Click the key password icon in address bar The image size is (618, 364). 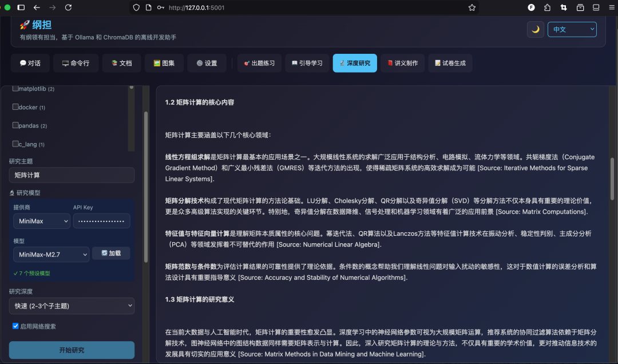(160, 7)
